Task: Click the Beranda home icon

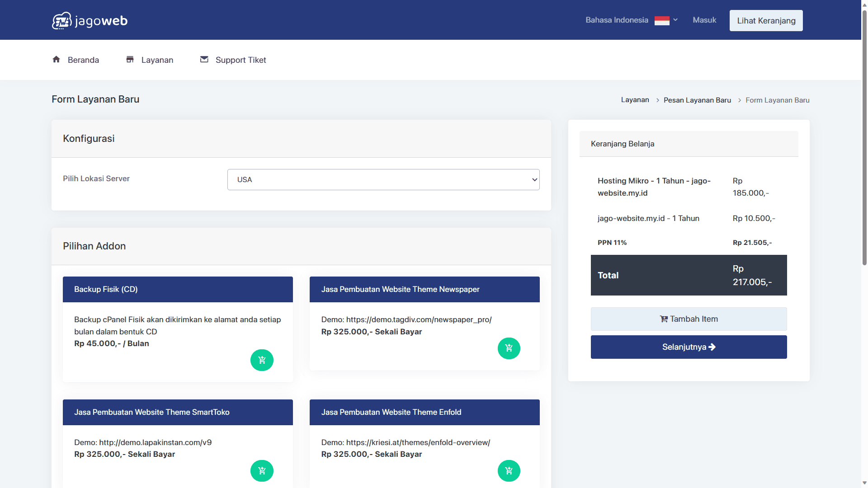Action: (56, 59)
